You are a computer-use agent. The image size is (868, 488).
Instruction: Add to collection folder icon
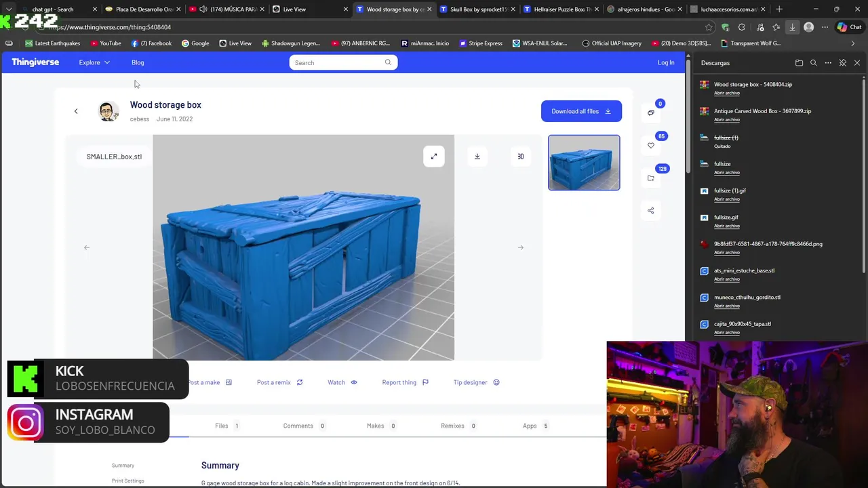point(651,178)
